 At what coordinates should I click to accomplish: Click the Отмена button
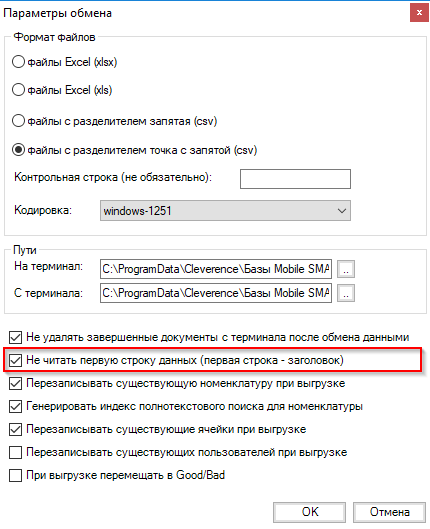(x=390, y=512)
